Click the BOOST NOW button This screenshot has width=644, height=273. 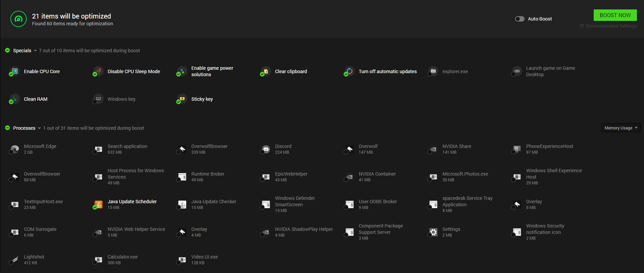[615, 15]
